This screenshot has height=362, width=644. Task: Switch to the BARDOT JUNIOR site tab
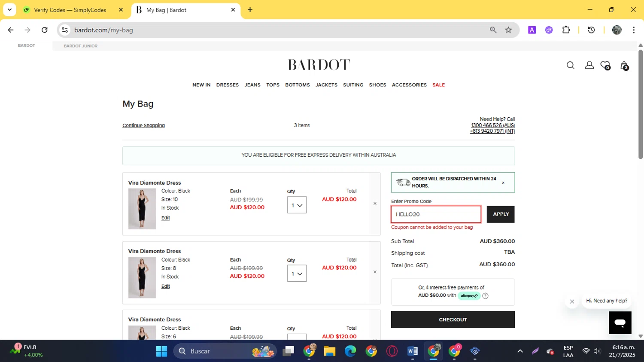(x=81, y=46)
